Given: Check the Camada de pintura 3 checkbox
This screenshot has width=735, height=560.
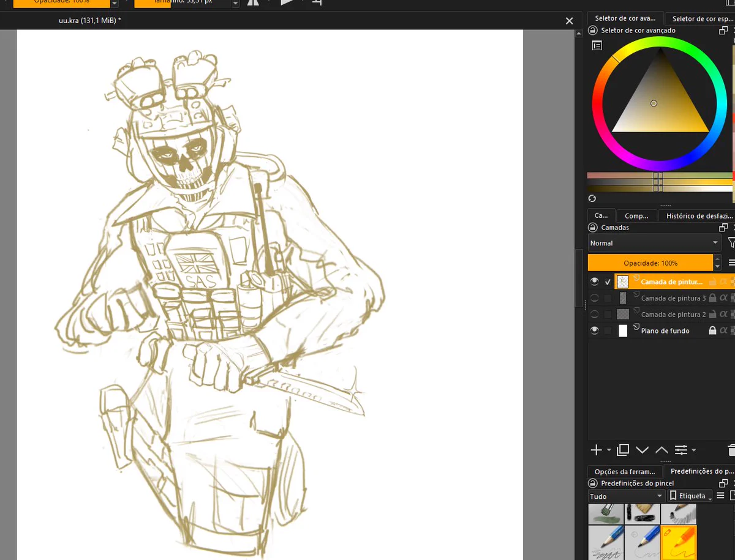Looking at the screenshot, I should click(608, 298).
